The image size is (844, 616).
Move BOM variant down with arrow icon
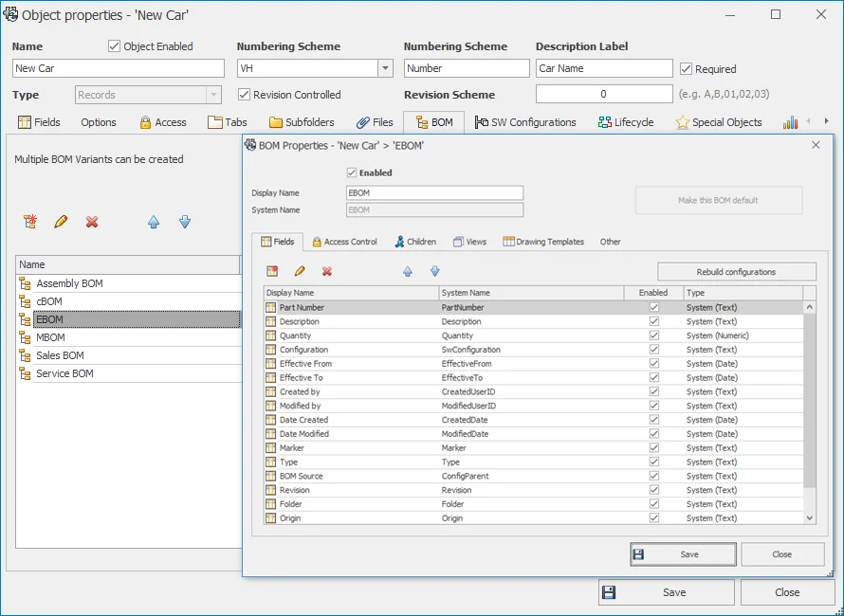pos(185,222)
